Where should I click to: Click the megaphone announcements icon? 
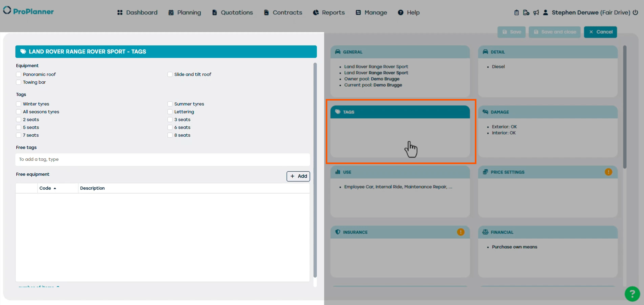point(536,12)
